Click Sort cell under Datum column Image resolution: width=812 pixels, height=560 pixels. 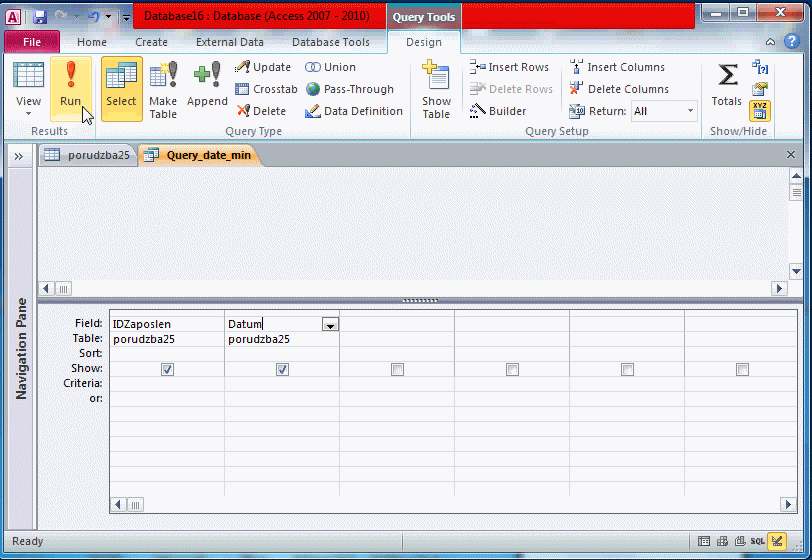coord(282,353)
